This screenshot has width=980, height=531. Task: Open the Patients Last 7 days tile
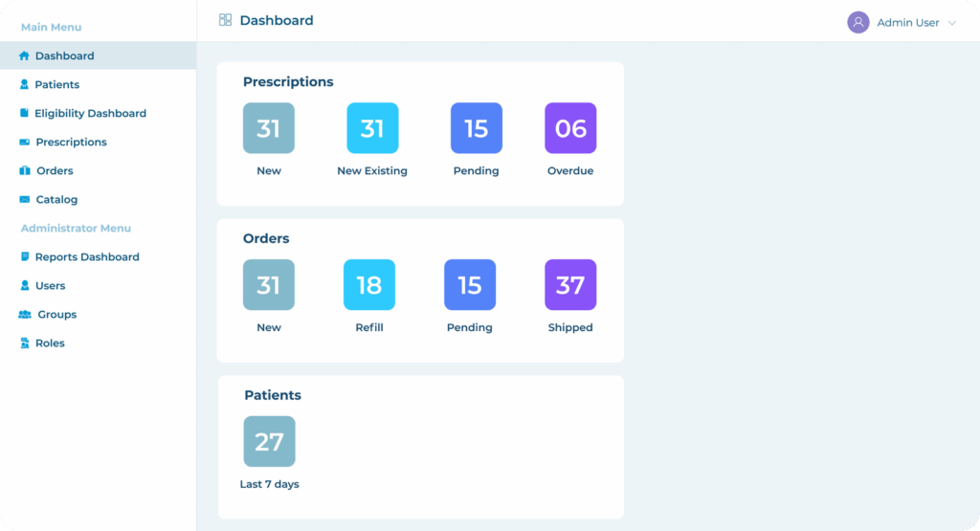pos(269,441)
